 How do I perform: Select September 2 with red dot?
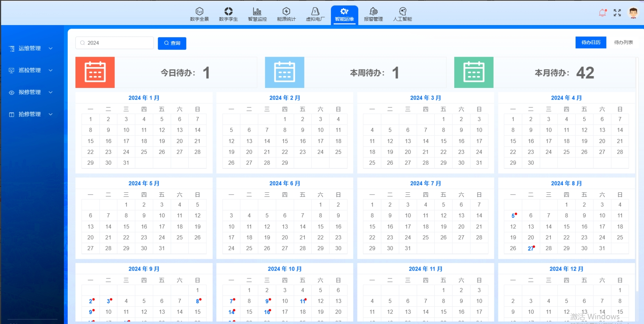pyautogui.click(x=90, y=301)
